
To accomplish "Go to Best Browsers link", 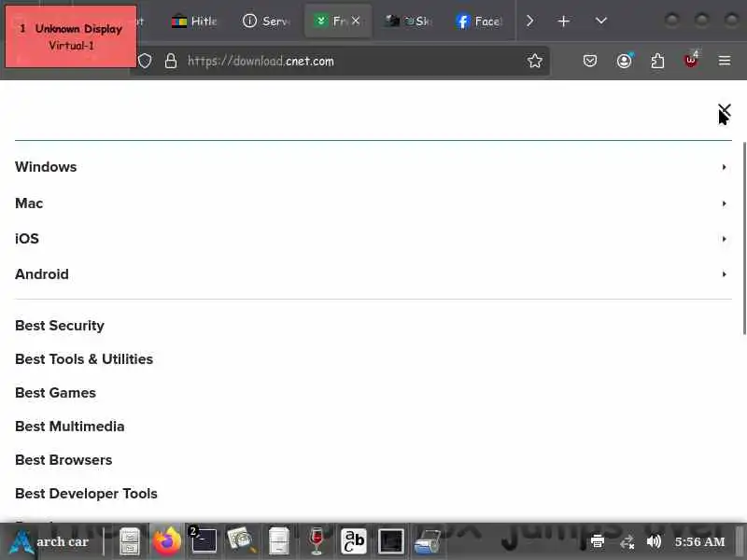I will 63,460.
